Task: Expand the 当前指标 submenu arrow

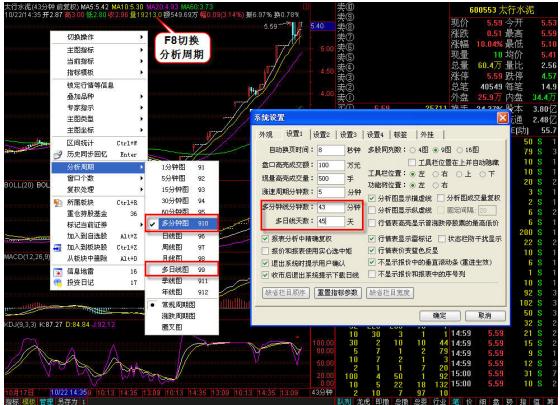Action: (x=141, y=61)
